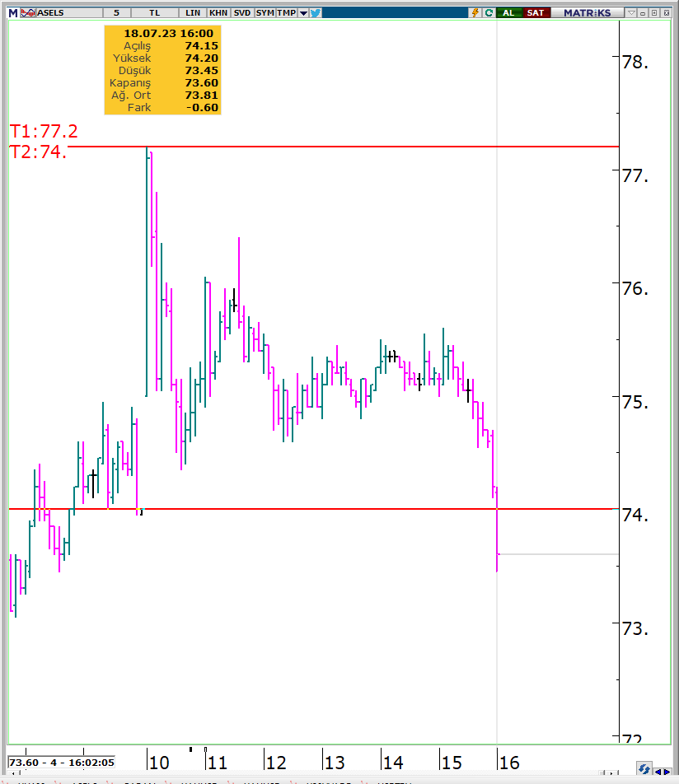This screenshot has height=784, width=679.
Task: Click the blue left arrow navigation icon
Action: point(658,772)
